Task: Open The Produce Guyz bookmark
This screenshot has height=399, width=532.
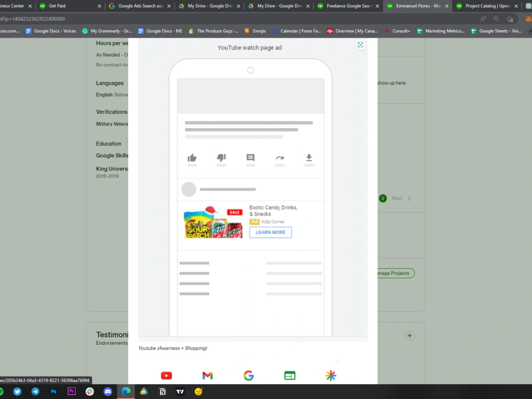Action: (213, 31)
